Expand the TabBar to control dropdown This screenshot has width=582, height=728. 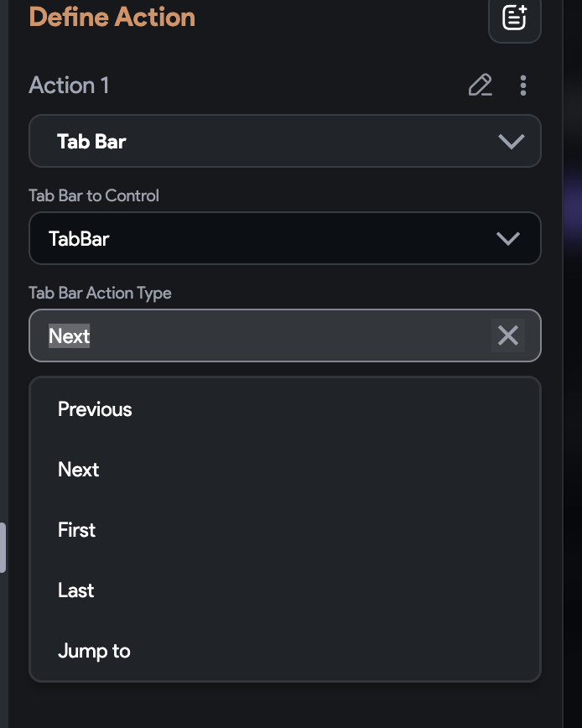tap(285, 238)
